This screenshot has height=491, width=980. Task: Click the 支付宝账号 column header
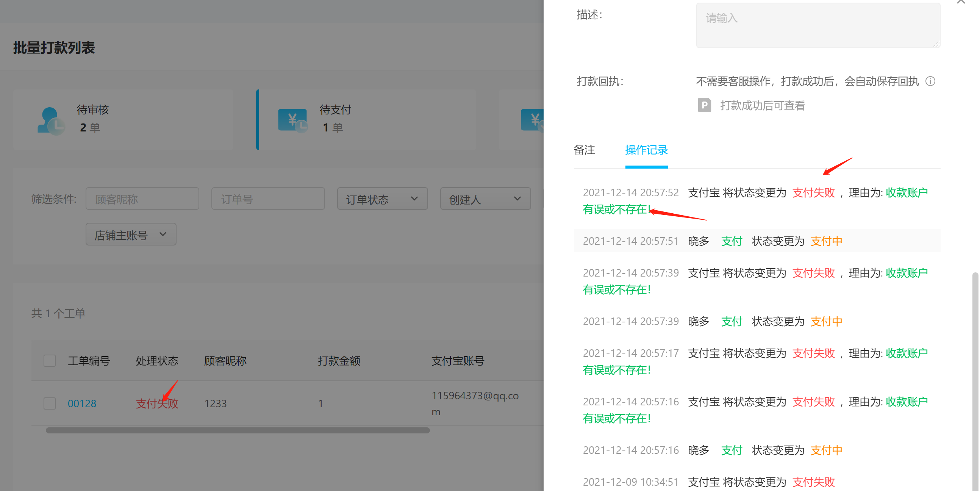(x=458, y=361)
